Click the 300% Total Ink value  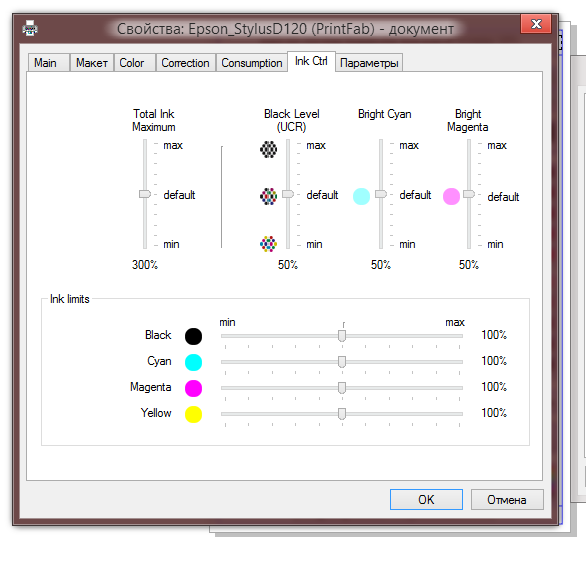[x=145, y=265]
